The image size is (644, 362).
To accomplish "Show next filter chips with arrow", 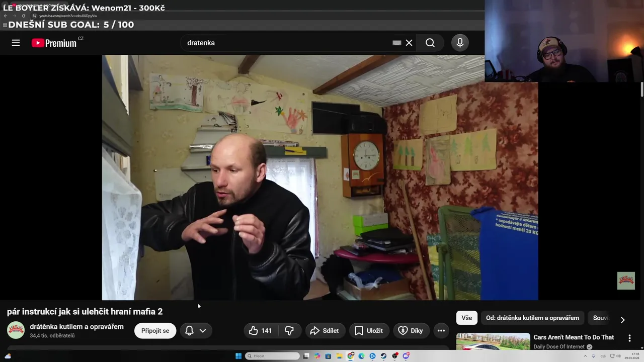I will [622, 320].
